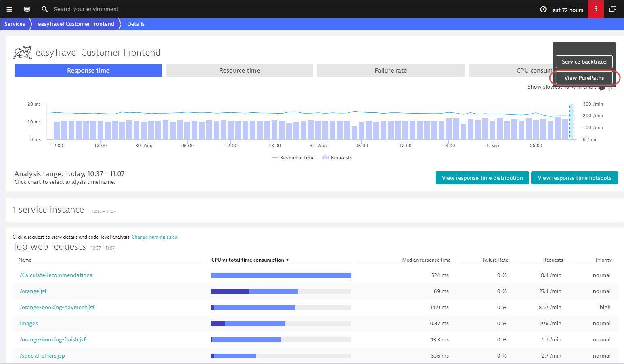Select the Details breadcrumb
Viewport: 624px width, 364px height.
tap(136, 24)
